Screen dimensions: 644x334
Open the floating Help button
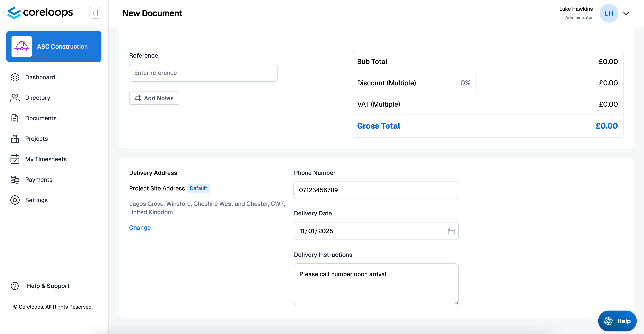click(x=617, y=321)
